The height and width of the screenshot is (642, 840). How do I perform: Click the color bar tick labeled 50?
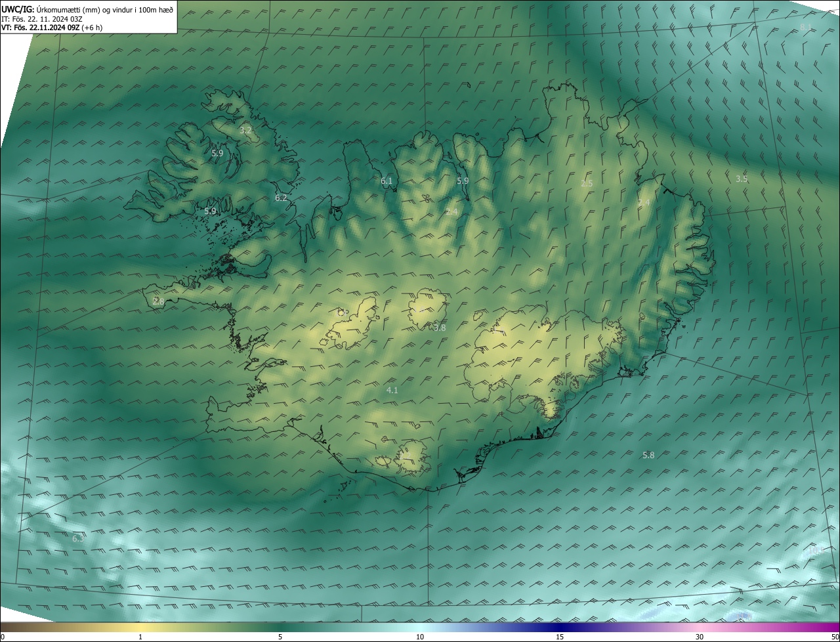coord(835,637)
